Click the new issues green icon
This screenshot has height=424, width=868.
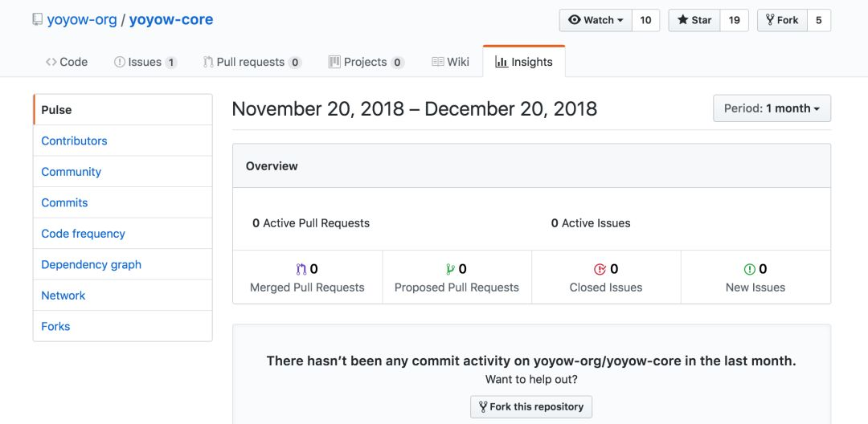pyautogui.click(x=749, y=269)
